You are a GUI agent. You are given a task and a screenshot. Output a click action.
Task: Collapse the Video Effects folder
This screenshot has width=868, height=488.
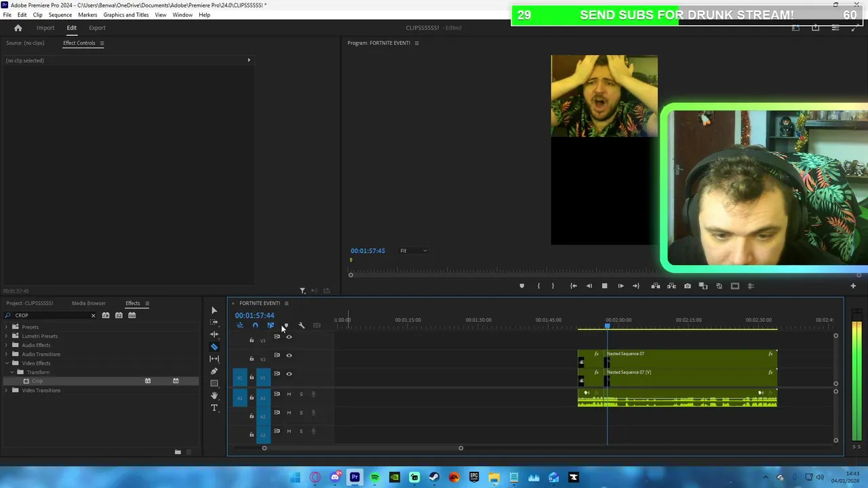[7, 363]
